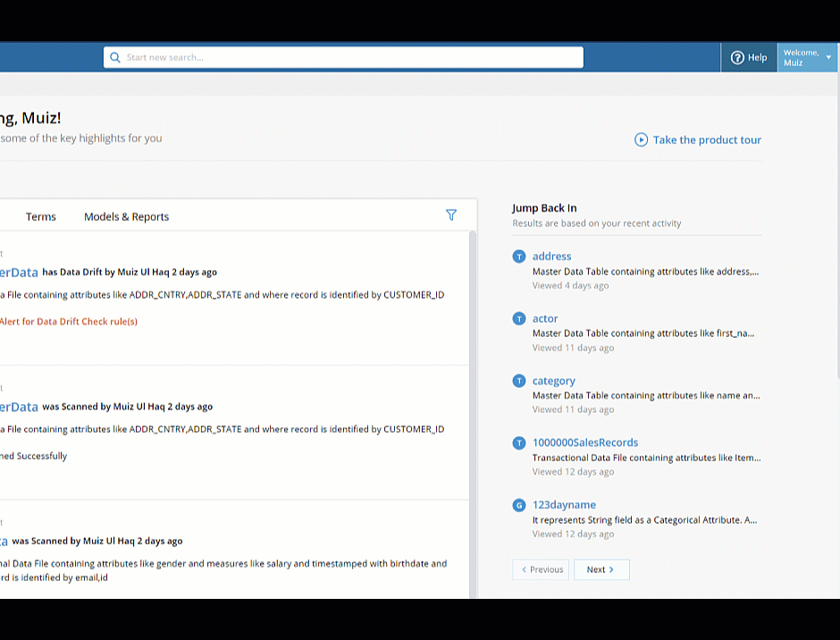
Task: Open Take the product tour link
Action: point(707,140)
